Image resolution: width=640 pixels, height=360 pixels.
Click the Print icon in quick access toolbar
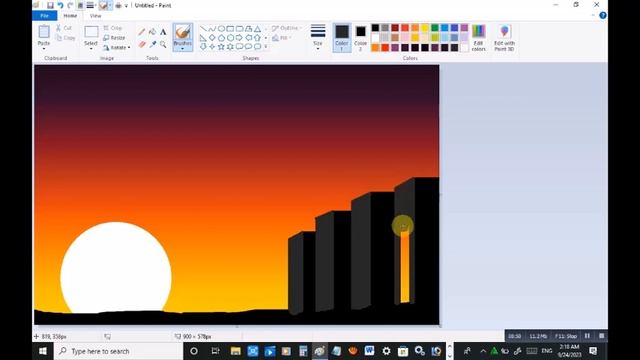(x=118, y=5)
